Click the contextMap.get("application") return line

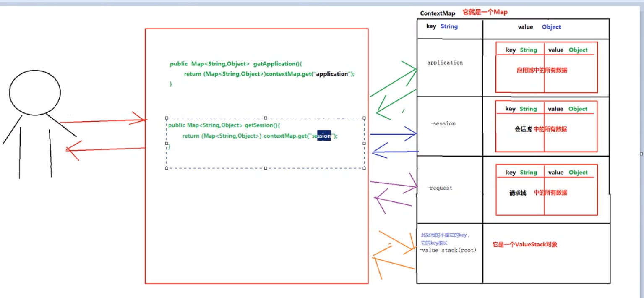(269, 74)
